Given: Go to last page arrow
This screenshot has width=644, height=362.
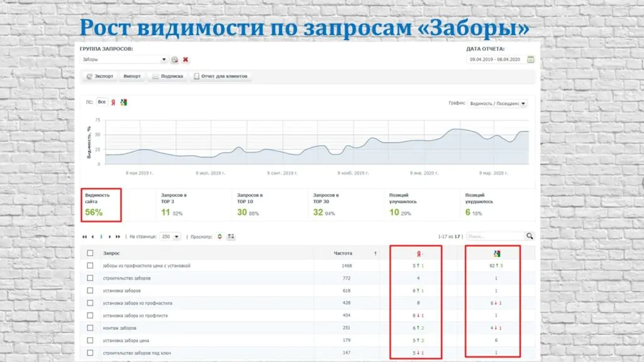Looking at the screenshot, I should pyautogui.click(x=118, y=237).
